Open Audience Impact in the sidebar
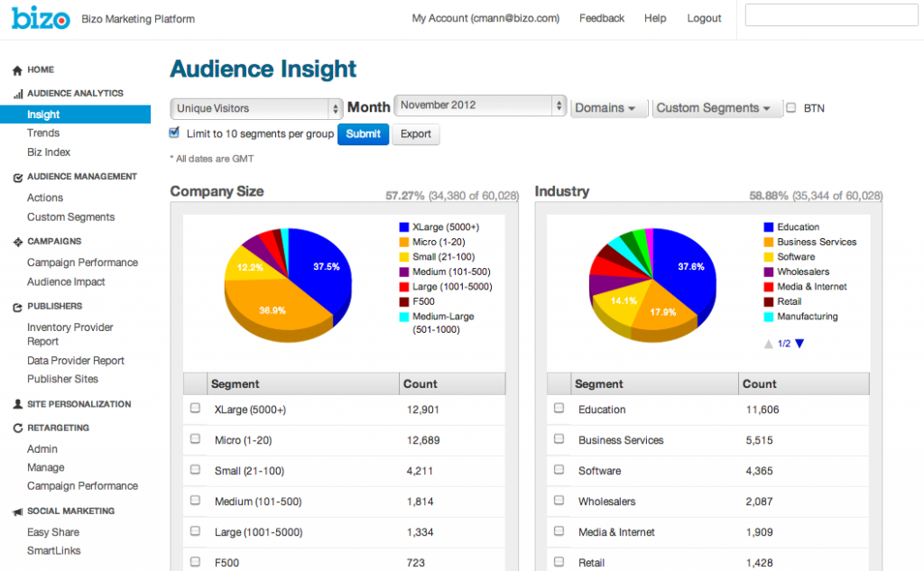This screenshot has width=924, height=571. pyautogui.click(x=66, y=282)
